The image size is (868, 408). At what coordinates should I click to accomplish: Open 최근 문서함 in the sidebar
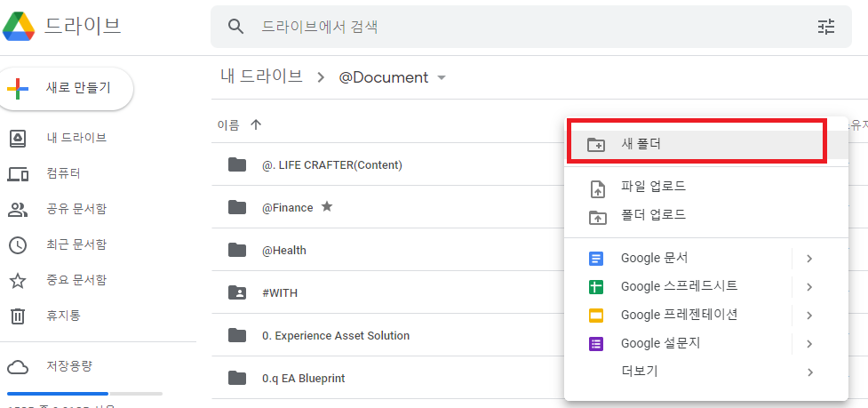76,244
